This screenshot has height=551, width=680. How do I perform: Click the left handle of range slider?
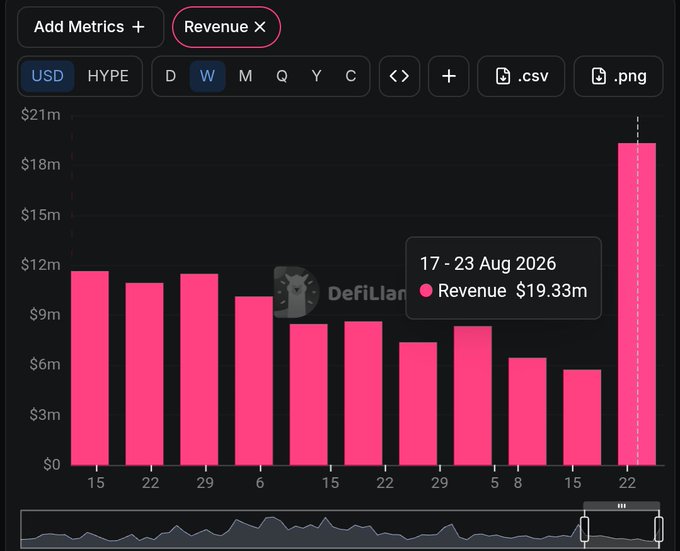(x=584, y=529)
